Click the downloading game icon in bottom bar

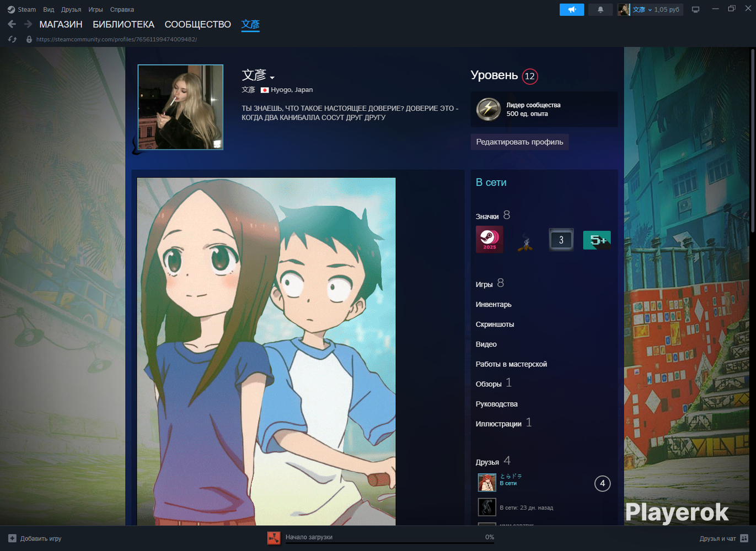pos(274,538)
